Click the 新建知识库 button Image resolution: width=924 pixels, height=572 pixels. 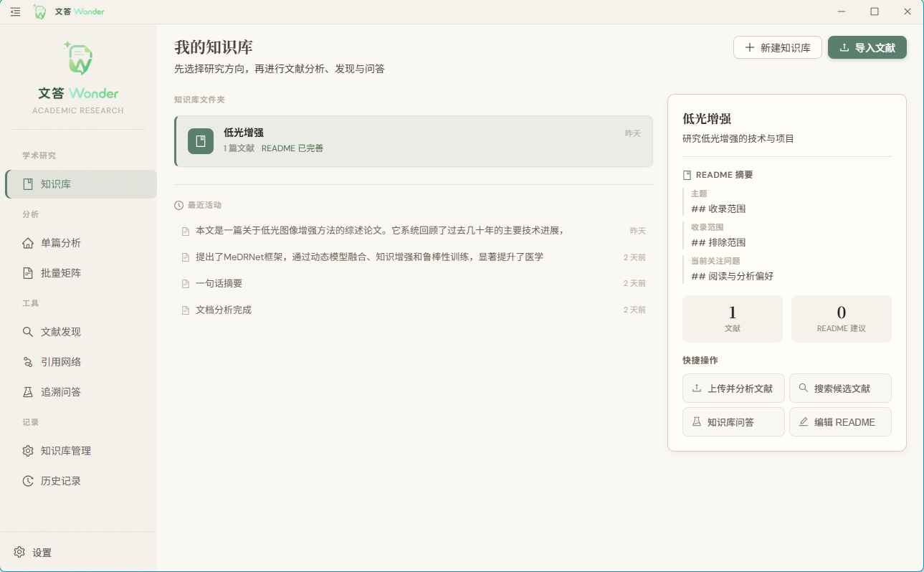778,47
